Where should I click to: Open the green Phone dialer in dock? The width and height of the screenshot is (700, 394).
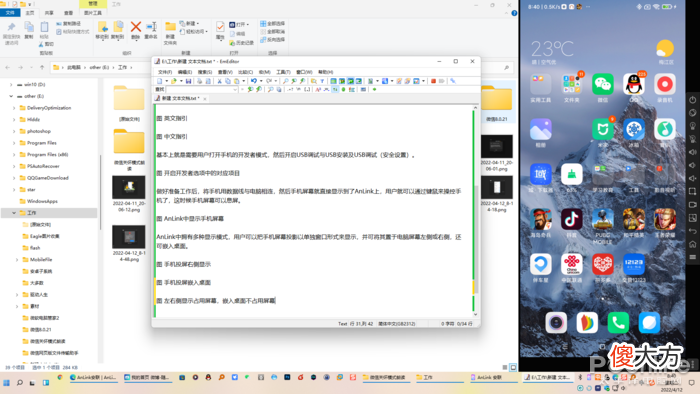(x=618, y=323)
